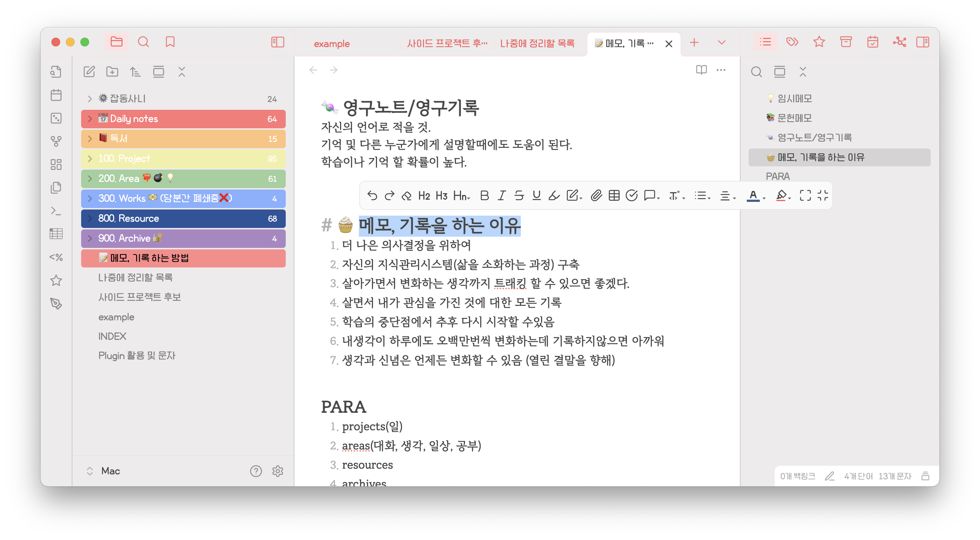The width and height of the screenshot is (980, 540).
Task: Navigate back in note history
Action: click(313, 70)
